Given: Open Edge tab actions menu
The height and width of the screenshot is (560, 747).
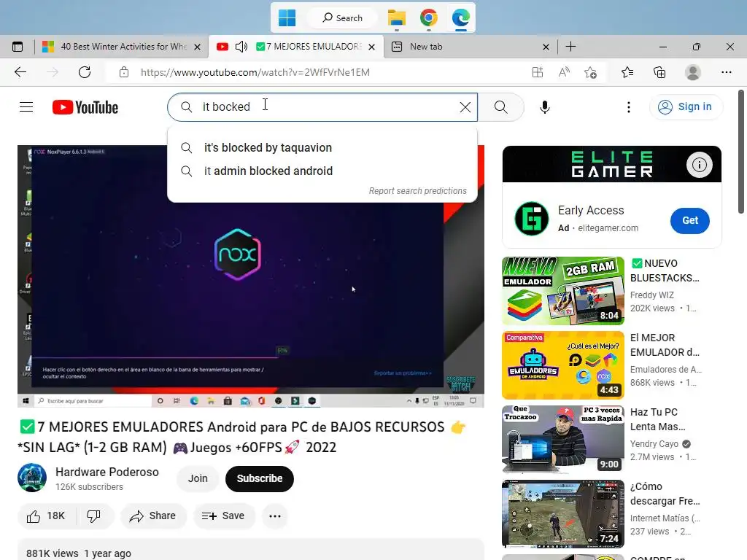Looking at the screenshot, I should click(18, 47).
